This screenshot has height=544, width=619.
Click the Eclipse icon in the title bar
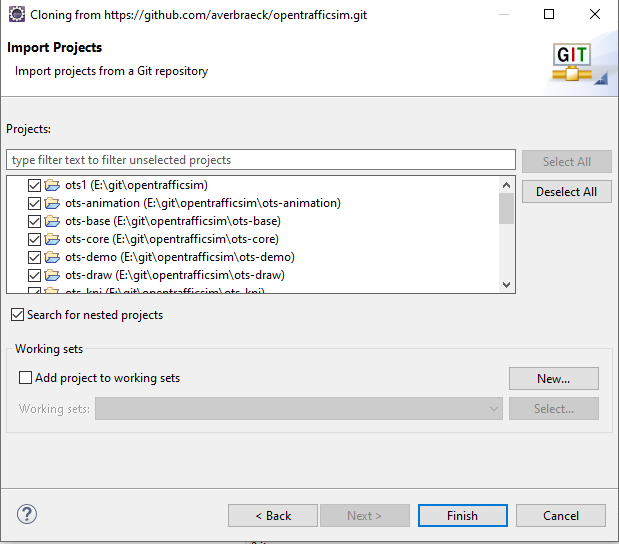(17, 15)
